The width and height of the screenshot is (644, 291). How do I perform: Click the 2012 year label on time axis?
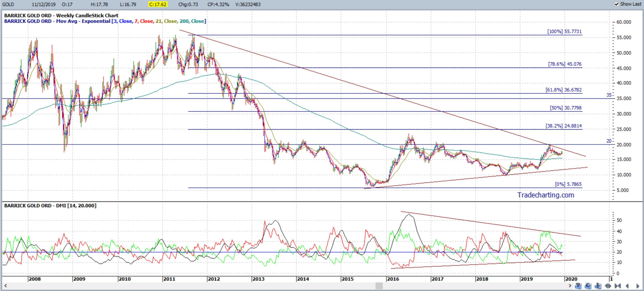[x=214, y=279]
